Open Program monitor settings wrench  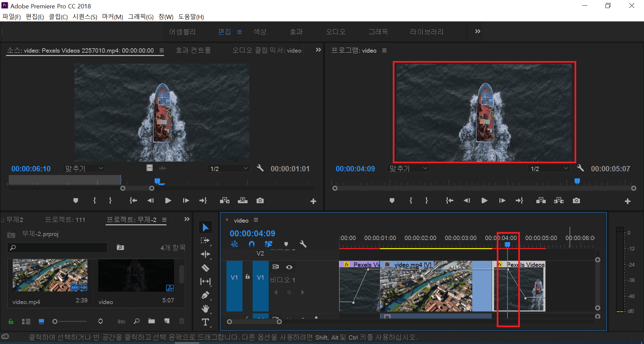click(581, 168)
